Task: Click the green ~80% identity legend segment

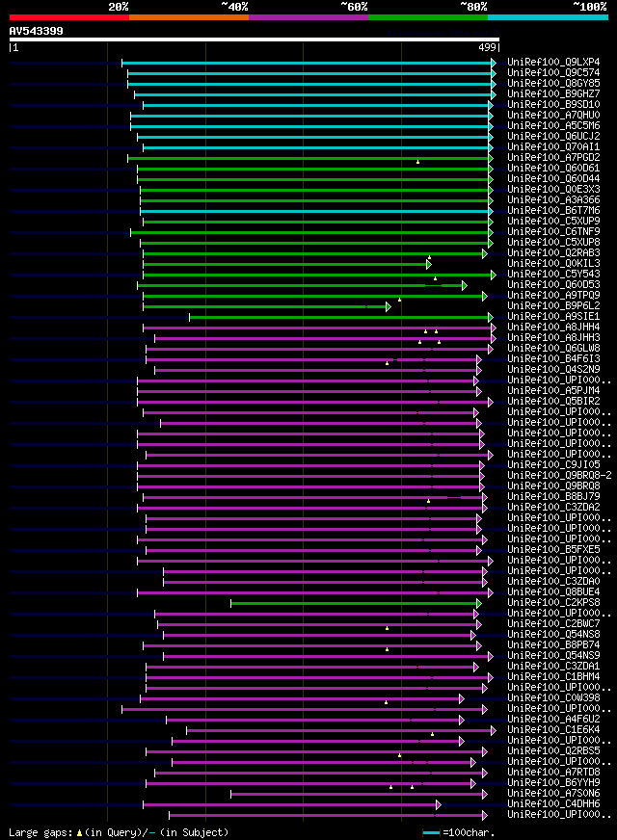Action: tap(428, 17)
